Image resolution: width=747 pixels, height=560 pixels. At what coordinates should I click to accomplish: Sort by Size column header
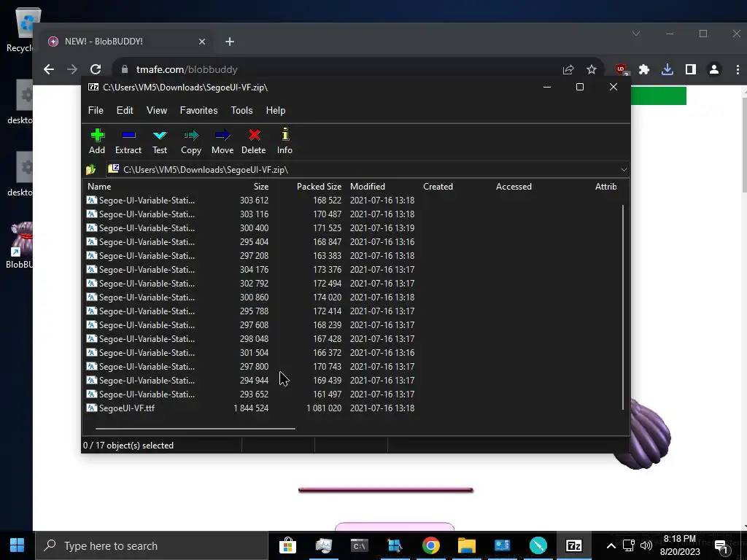pyautogui.click(x=261, y=187)
